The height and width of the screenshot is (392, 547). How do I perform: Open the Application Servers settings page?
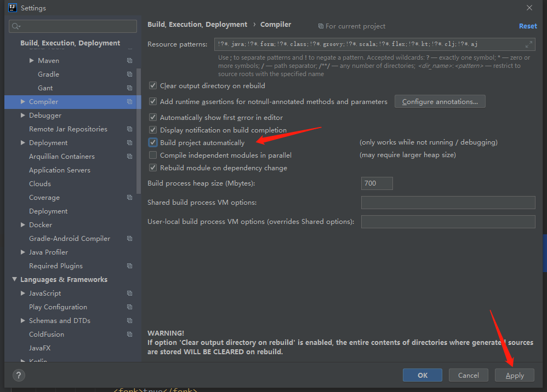59,170
